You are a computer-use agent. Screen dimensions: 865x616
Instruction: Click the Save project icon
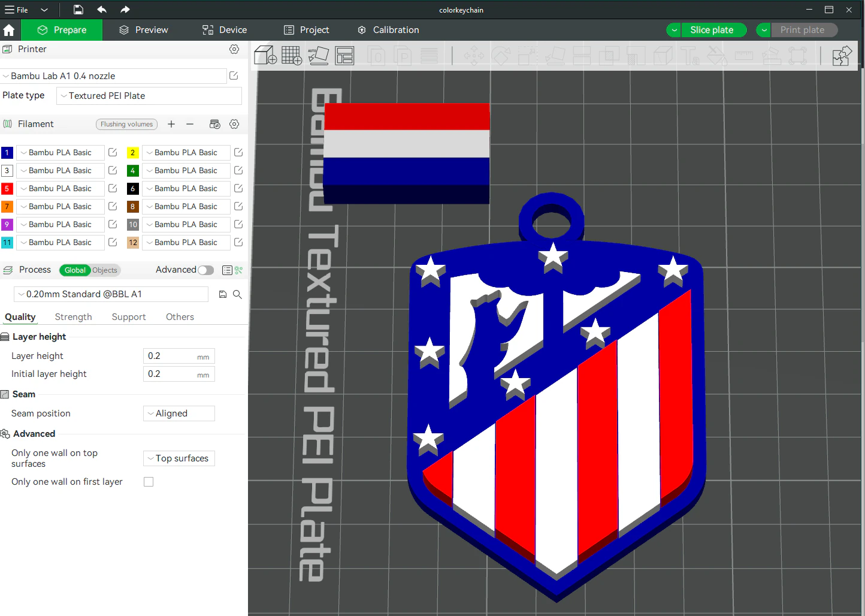click(78, 10)
